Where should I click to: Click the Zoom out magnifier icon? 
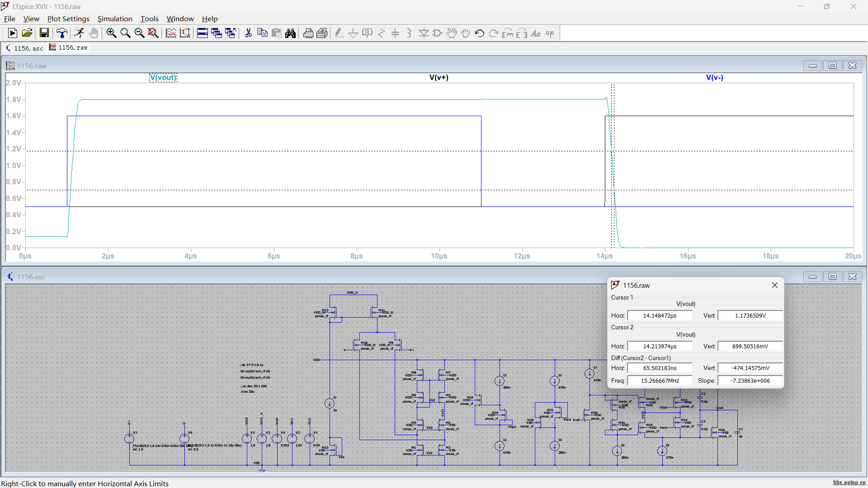point(139,33)
